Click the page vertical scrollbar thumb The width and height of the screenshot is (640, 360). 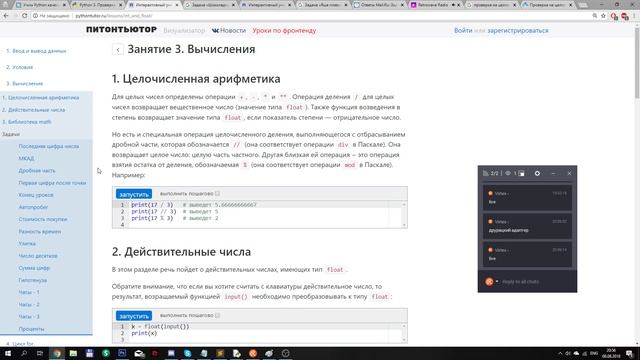pos(637,64)
